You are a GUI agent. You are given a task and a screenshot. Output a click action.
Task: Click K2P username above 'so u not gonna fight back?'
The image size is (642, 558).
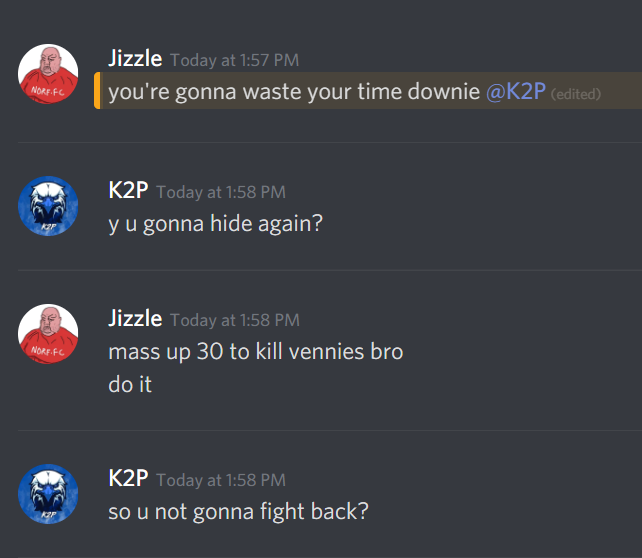128,478
